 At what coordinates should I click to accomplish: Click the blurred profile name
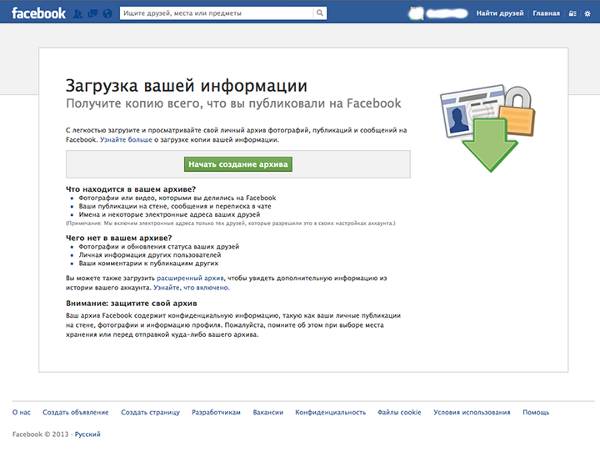coord(447,14)
